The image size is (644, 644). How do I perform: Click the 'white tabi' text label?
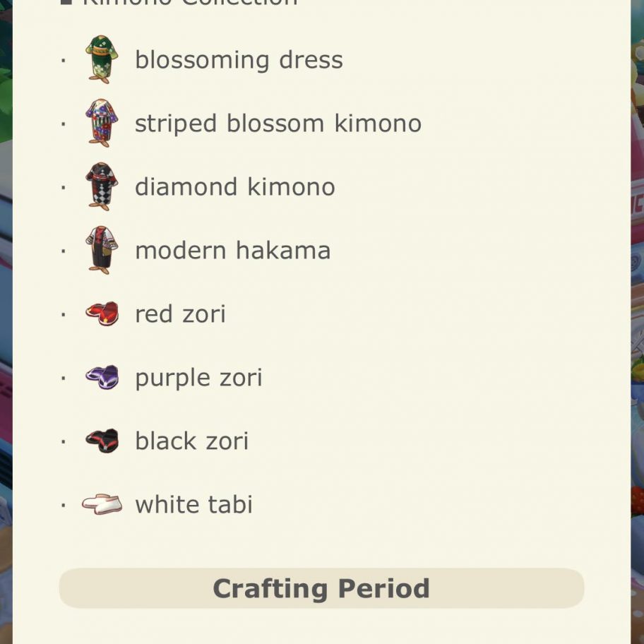(193, 504)
